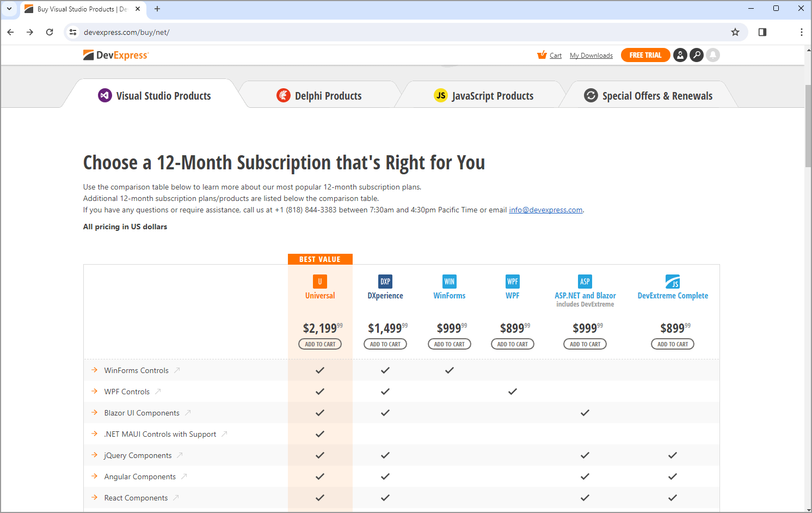Screen dimensions: 812x513
Task: Open the notifications bell icon
Action: [x=712, y=55]
